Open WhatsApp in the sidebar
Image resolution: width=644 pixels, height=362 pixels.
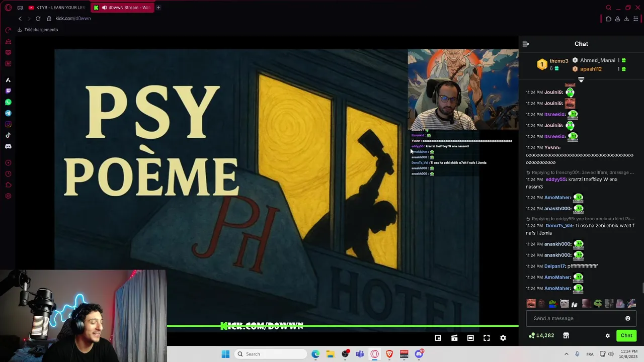click(8, 102)
